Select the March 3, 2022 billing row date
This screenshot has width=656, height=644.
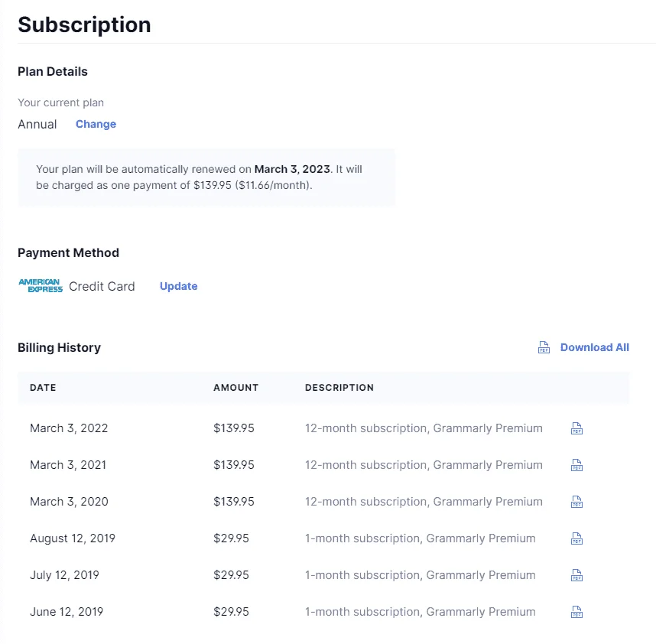tap(69, 428)
